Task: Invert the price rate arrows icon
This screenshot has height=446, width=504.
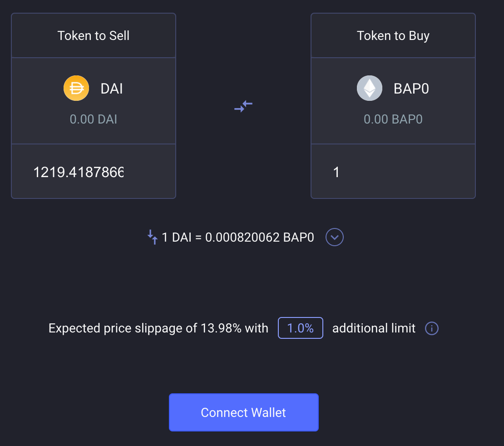Action: (153, 237)
